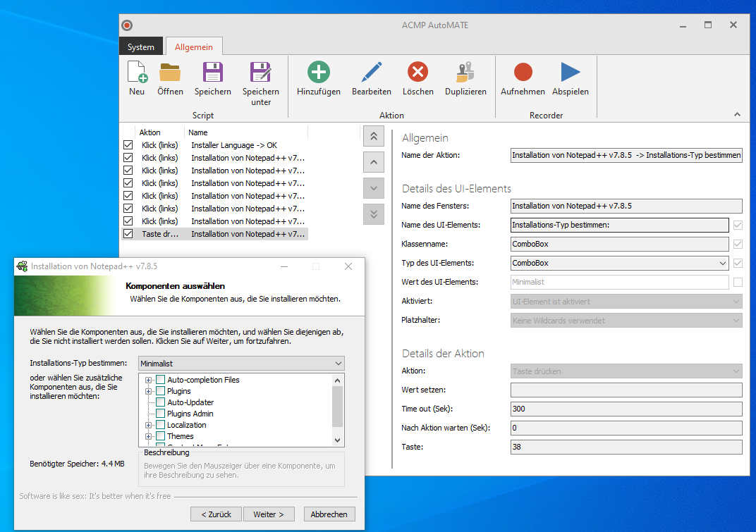Check the Auto-completion Files component
Image resolution: width=756 pixels, height=532 pixels.
(x=161, y=380)
